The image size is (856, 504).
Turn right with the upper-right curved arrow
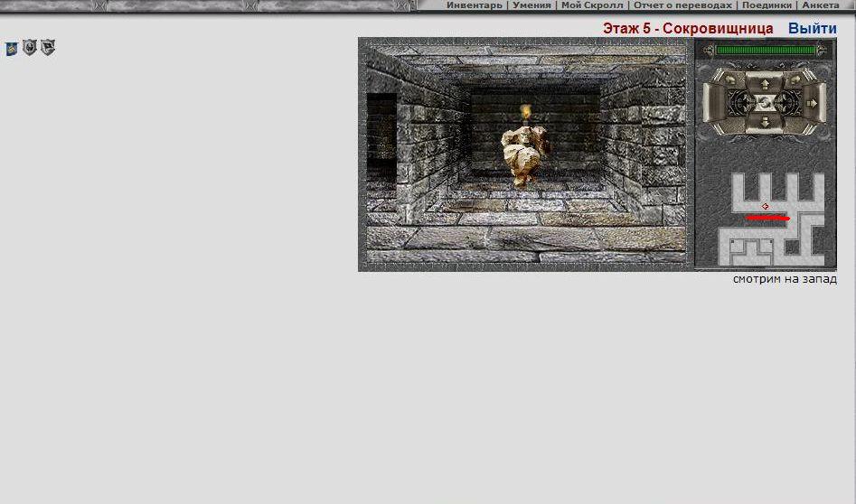point(795,79)
